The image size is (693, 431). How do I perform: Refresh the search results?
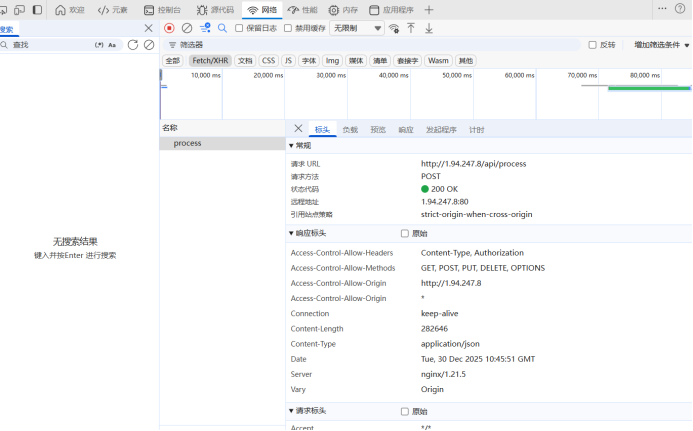point(133,45)
